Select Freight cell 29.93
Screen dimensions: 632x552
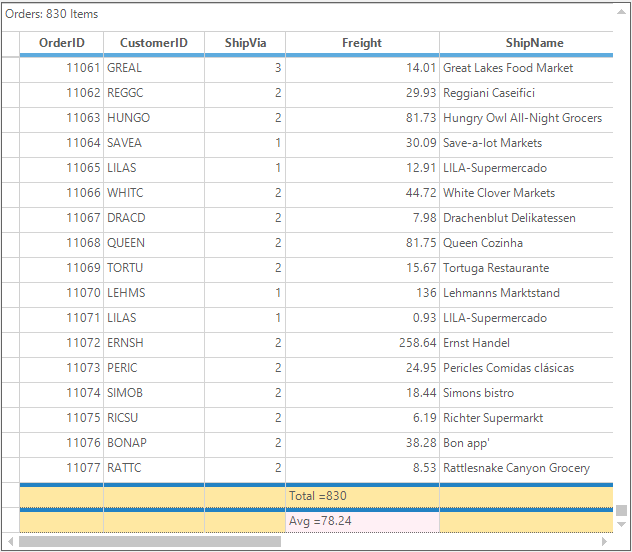click(362, 95)
